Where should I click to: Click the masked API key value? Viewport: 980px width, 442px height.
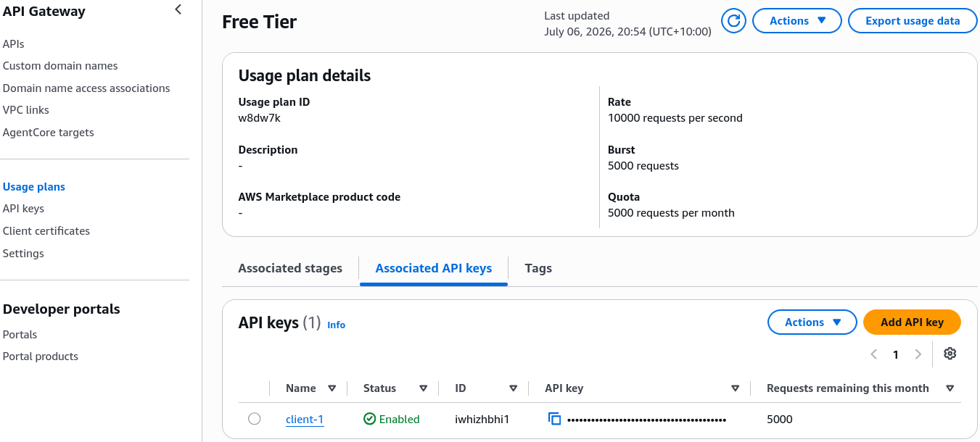[646, 420]
